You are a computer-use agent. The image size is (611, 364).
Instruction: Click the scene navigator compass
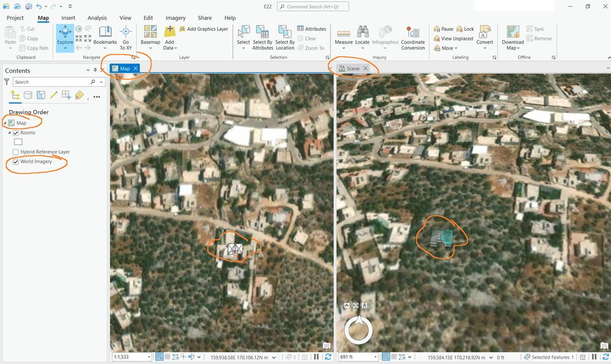[x=358, y=330]
